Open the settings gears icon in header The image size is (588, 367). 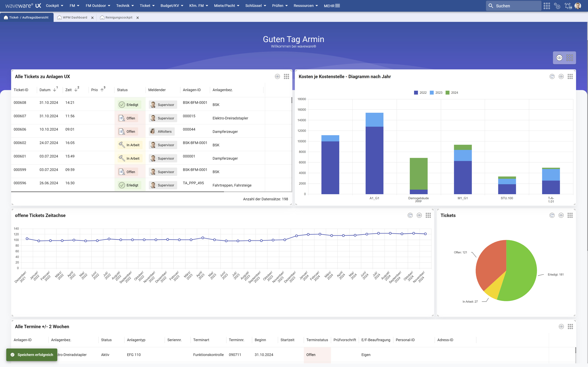[x=557, y=6]
